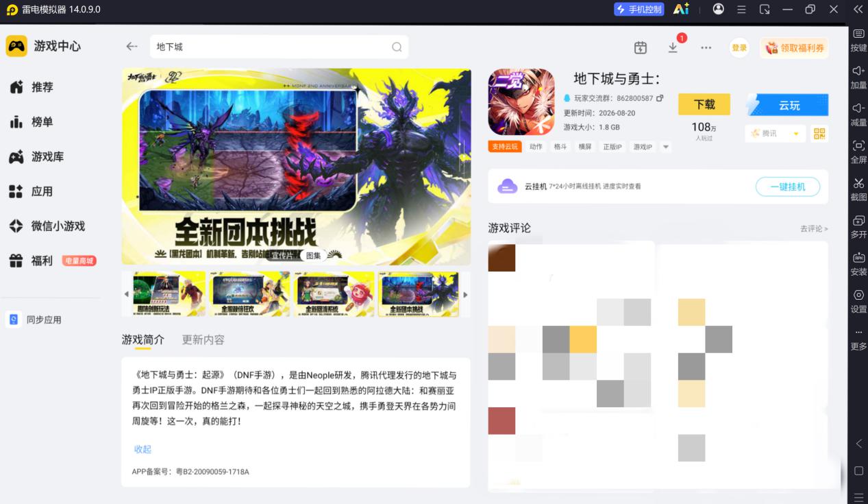The width and height of the screenshot is (868, 504).
Task: Click the 动作 tag
Action: pyautogui.click(x=536, y=147)
